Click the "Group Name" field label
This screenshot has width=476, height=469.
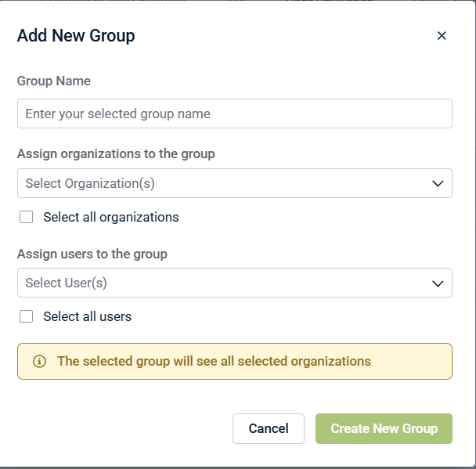coord(54,81)
